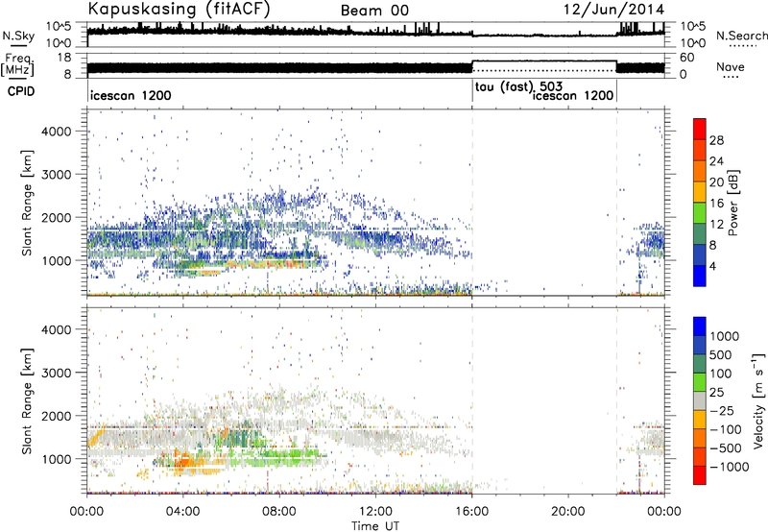Image resolution: width=768 pixels, height=532 pixels.
Task: Select the '12:00' time tick label
Action: click(375, 512)
